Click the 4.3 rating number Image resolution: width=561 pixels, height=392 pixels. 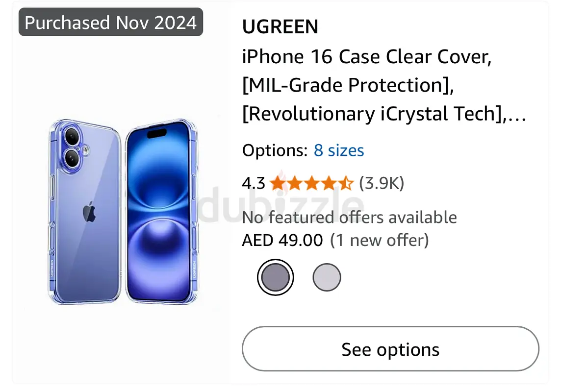click(254, 183)
